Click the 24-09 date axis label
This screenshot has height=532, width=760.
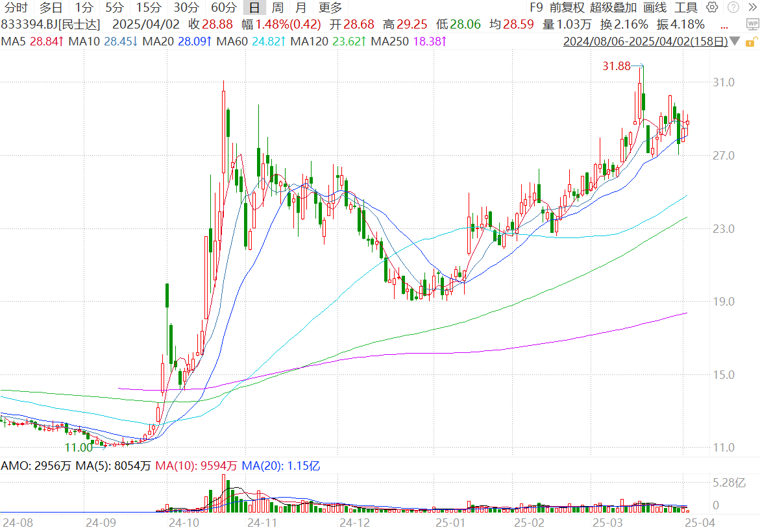coord(101,523)
